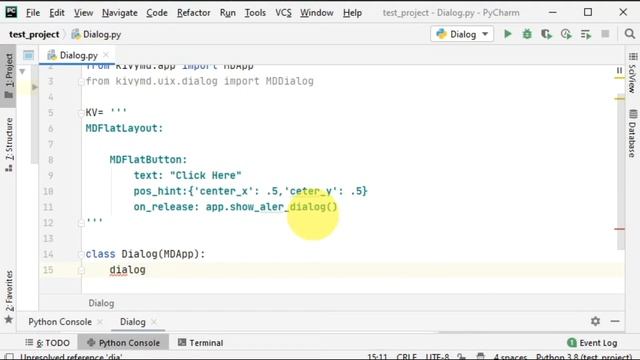Open the concurrency diagram run icon

coord(586,34)
